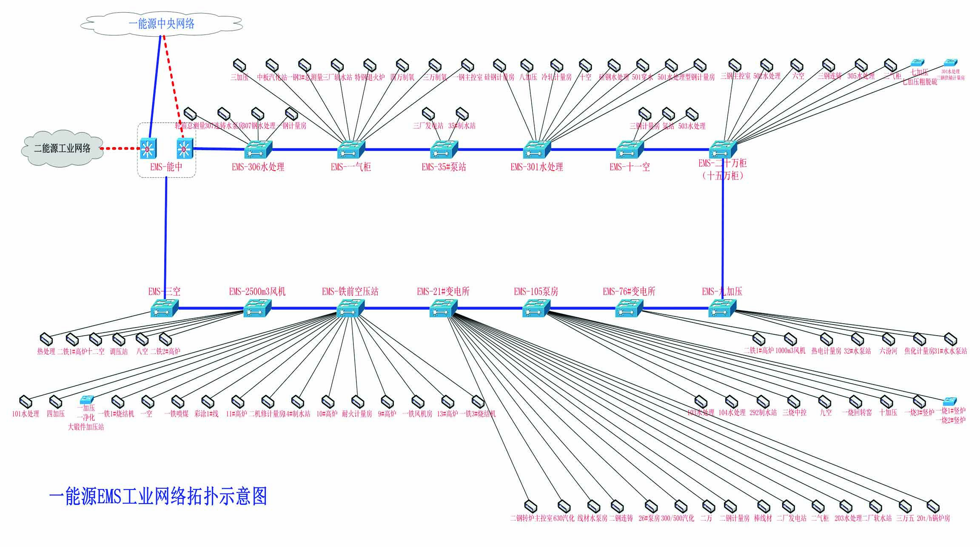Select the device icon above 八空
The width and height of the screenshot is (980, 547).
click(x=142, y=339)
